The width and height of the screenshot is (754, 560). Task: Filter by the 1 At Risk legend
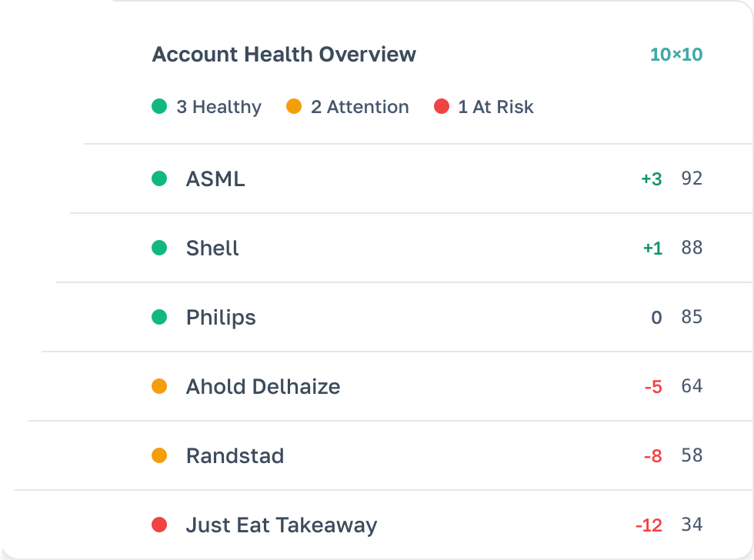pyautogui.click(x=484, y=107)
